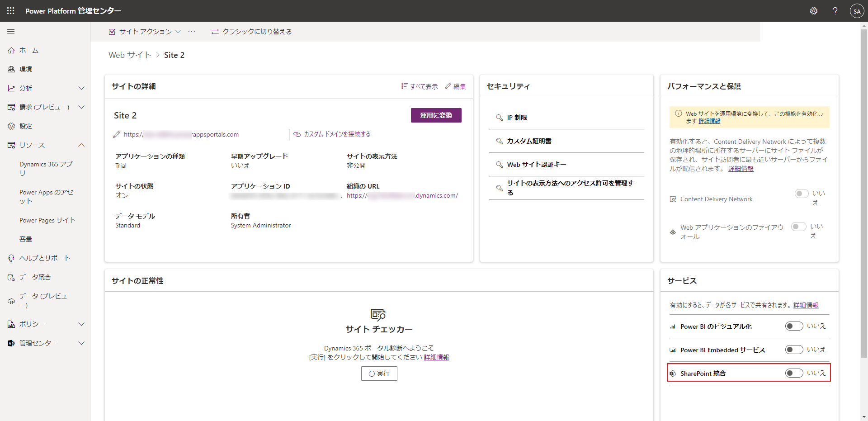Collapse the hamburger navigation menu

11,32
